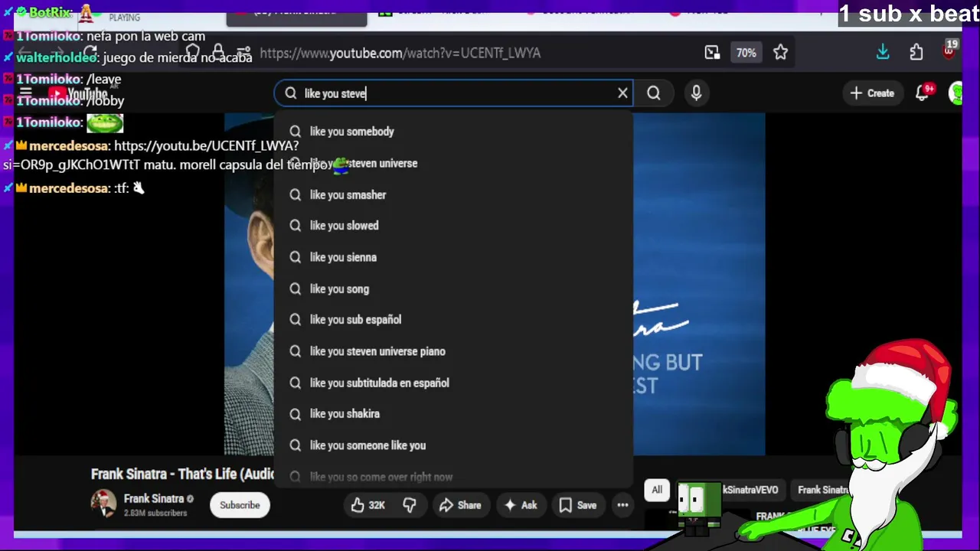Open browser downloads arrow icon
Viewport: 980px width, 551px height.
[883, 52]
